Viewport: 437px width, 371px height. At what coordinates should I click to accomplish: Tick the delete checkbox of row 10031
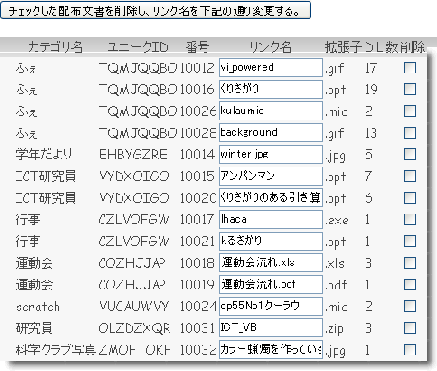click(x=410, y=328)
